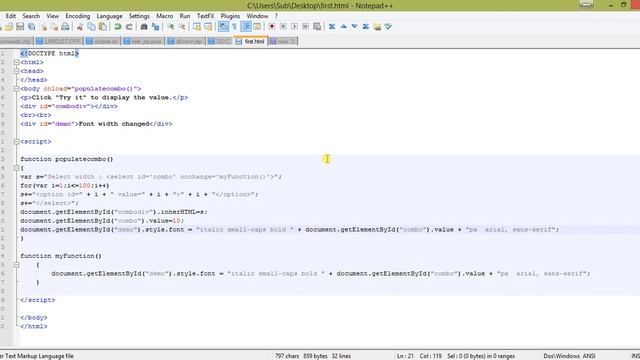
Task: Toggle Word Wrap in the toolbar
Action: click(223, 27)
